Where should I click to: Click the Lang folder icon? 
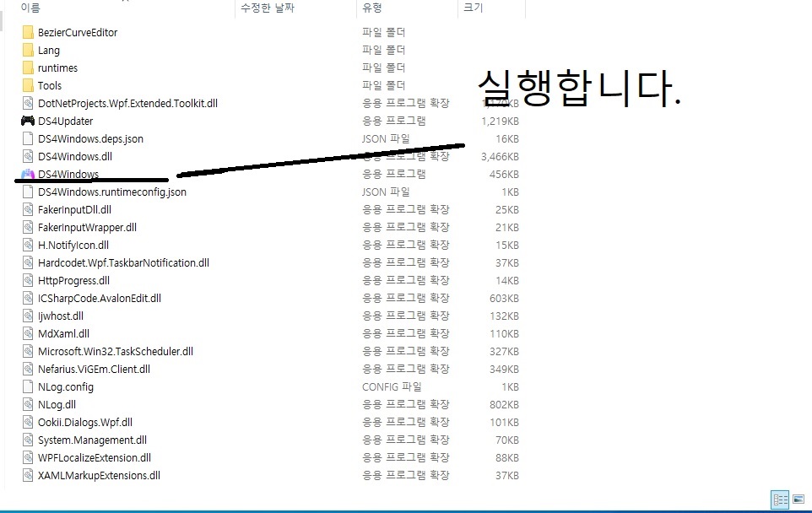click(28, 51)
